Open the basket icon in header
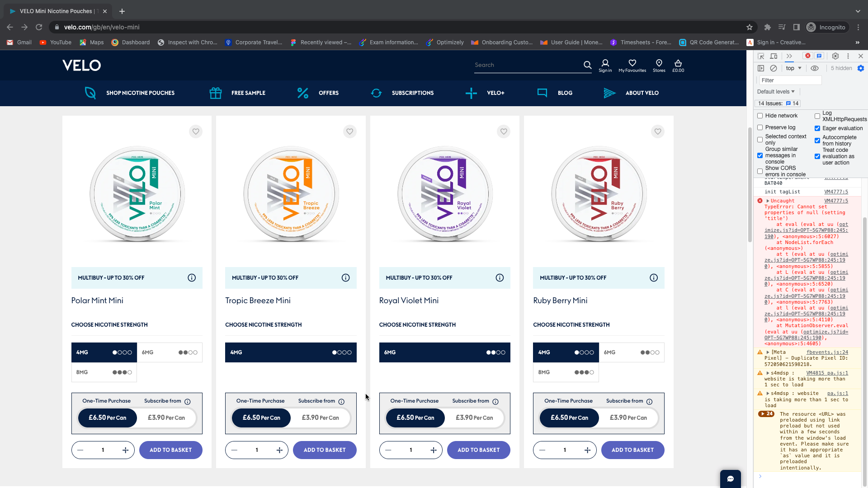This screenshot has height=488, width=868. coord(678,64)
